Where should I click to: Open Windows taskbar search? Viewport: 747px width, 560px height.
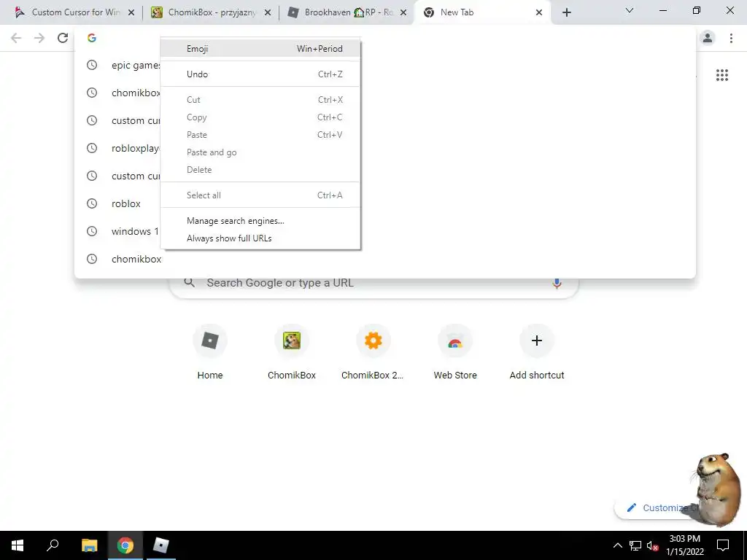[53, 545]
